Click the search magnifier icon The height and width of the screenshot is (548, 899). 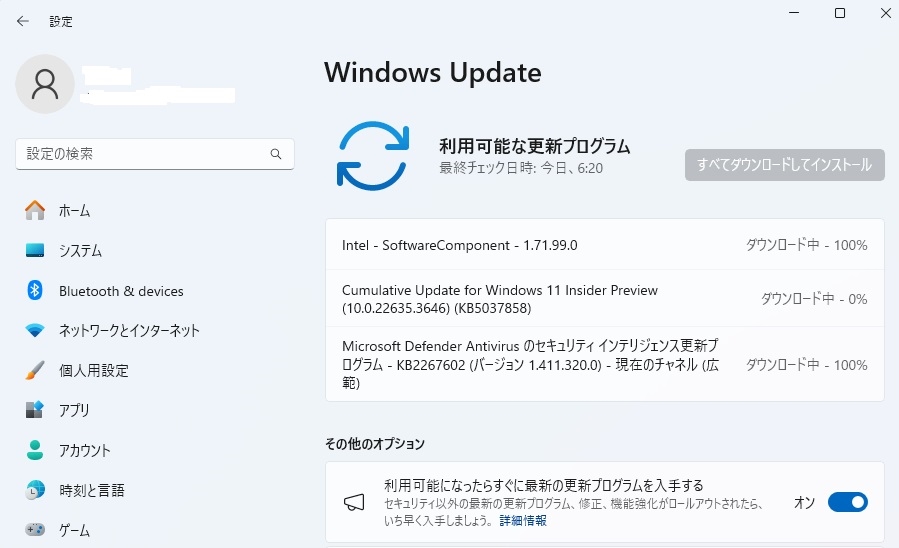276,154
